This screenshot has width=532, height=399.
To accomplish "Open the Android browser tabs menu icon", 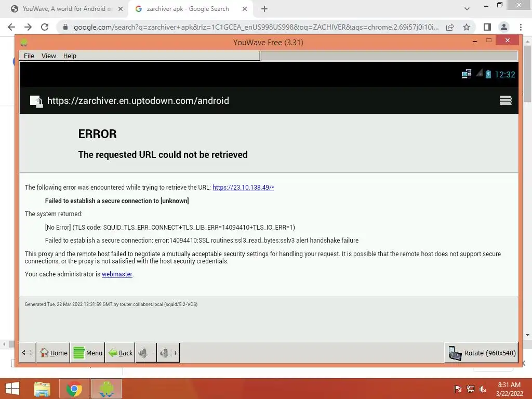I will [x=506, y=100].
